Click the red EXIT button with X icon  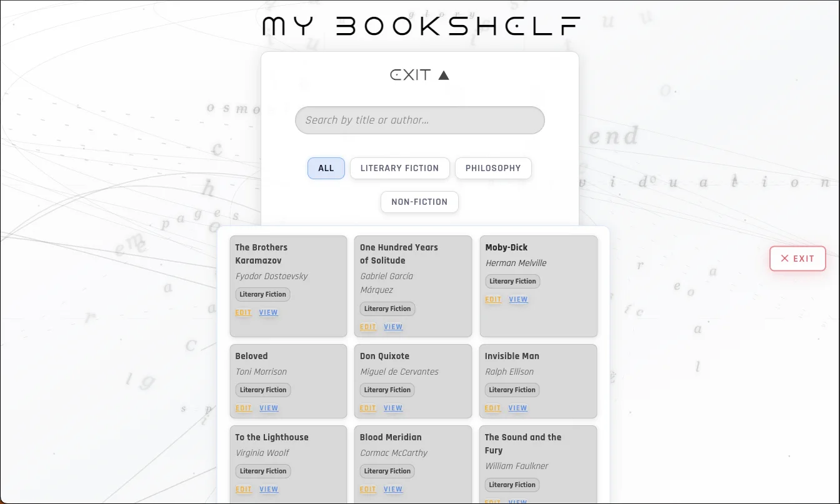click(x=797, y=259)
